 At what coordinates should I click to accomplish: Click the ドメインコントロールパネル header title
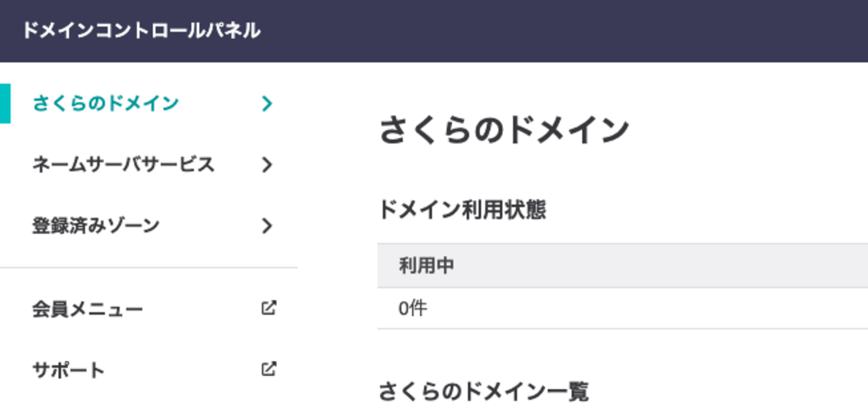tap(141, 31)
